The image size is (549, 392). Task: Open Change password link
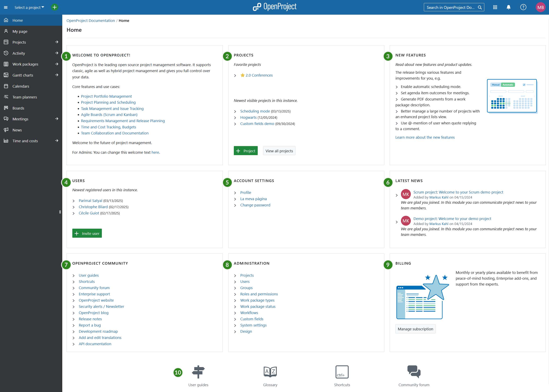(255, 205)
